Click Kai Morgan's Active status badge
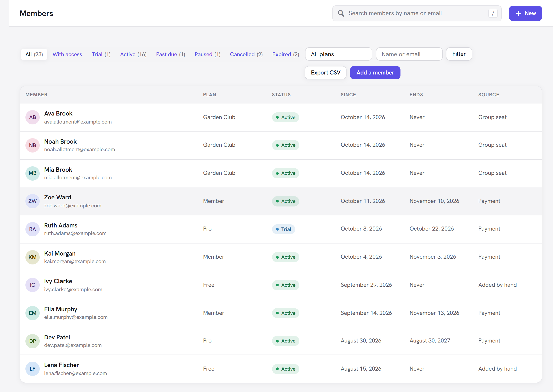 click(285, 257)
